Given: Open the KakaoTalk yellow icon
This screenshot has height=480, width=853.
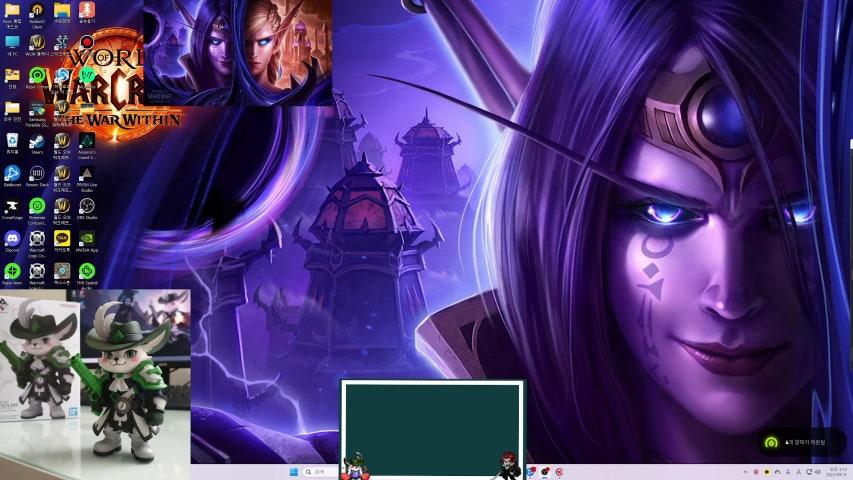Looking at the screenshot, I should coord(61,241).
